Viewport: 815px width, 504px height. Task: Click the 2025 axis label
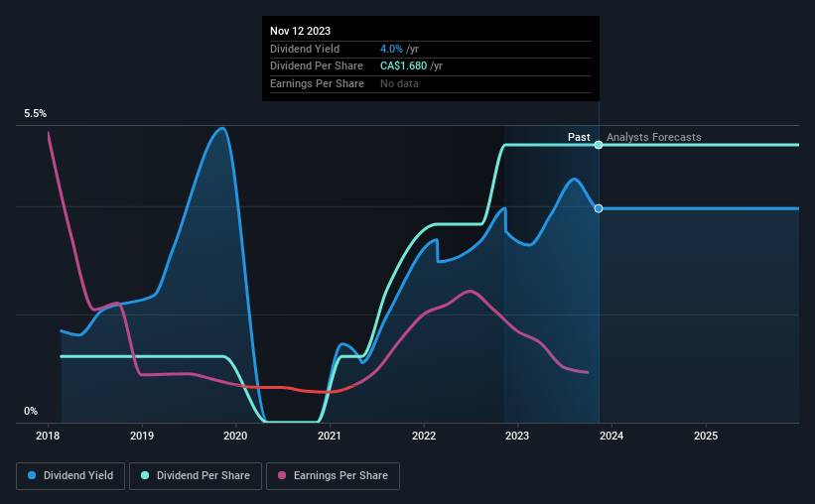[x=706, y=436]
